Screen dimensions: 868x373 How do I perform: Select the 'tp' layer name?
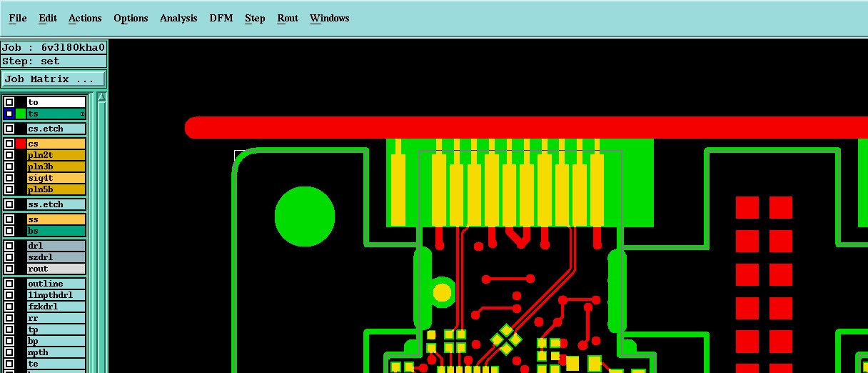pyautogui.click(x=56, y=329)
